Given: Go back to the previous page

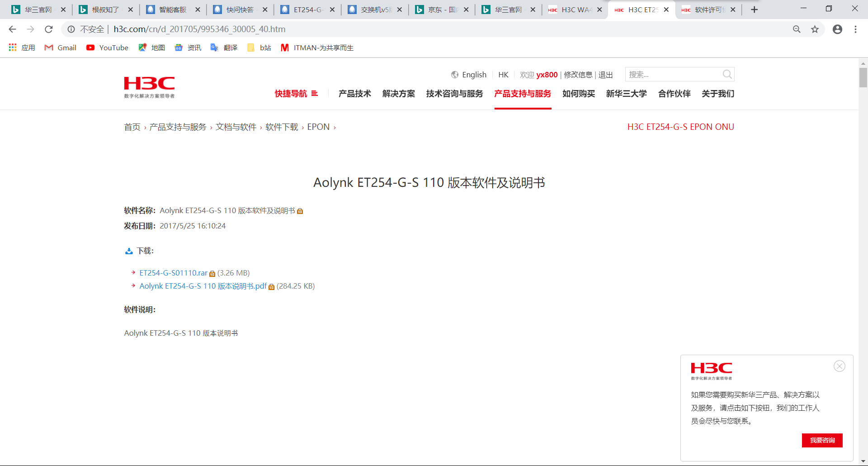Looking at the screenshot, I should tap(12, 29).
